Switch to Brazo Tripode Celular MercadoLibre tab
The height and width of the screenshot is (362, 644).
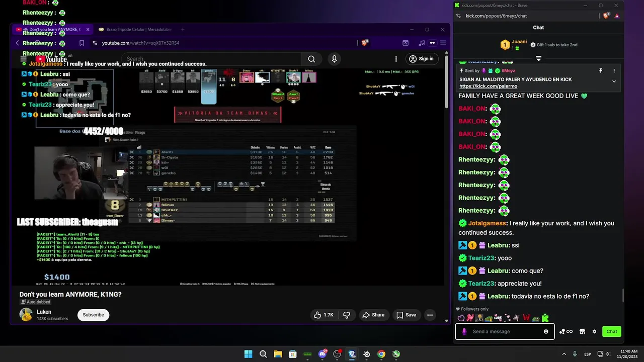click(136, 30)
